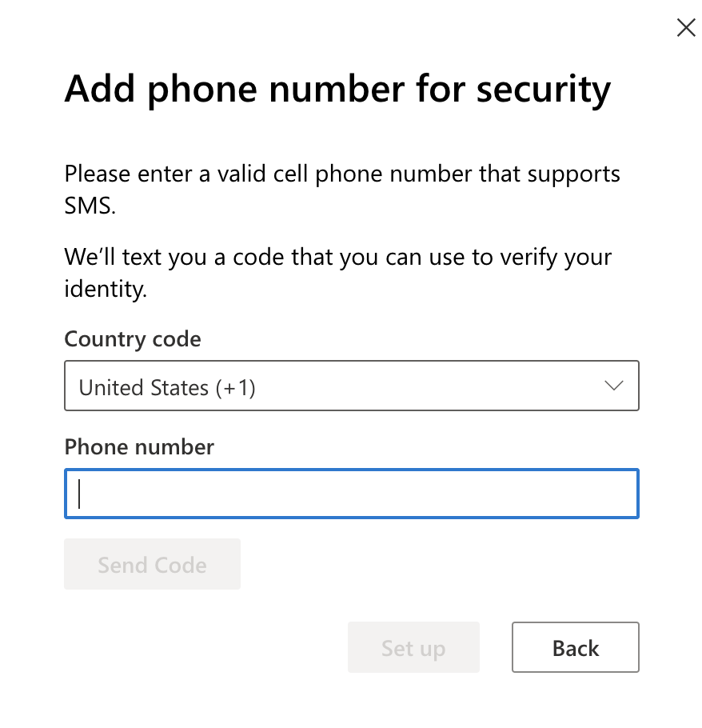Click the "Country code" field label
Viewport: 702px width, 728px height.
(x=133, y=339)
